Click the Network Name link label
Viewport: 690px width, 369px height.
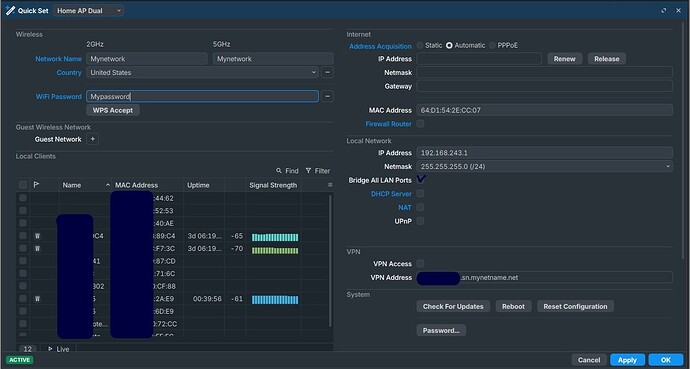59,59
